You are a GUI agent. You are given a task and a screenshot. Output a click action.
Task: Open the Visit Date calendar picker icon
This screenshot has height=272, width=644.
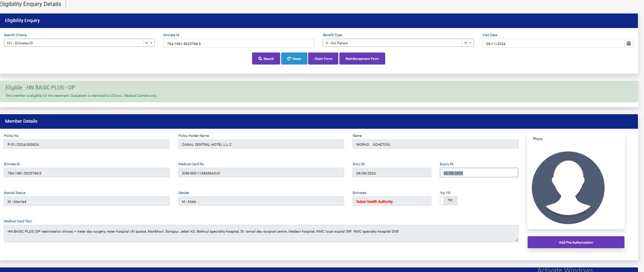[x=628, y=43]
